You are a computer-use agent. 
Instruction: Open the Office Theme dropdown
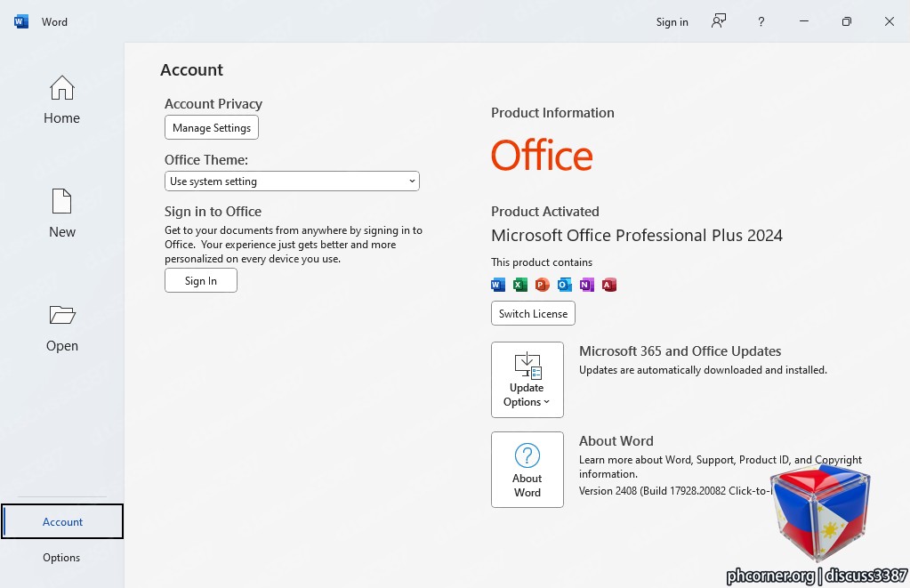[292, 181]
